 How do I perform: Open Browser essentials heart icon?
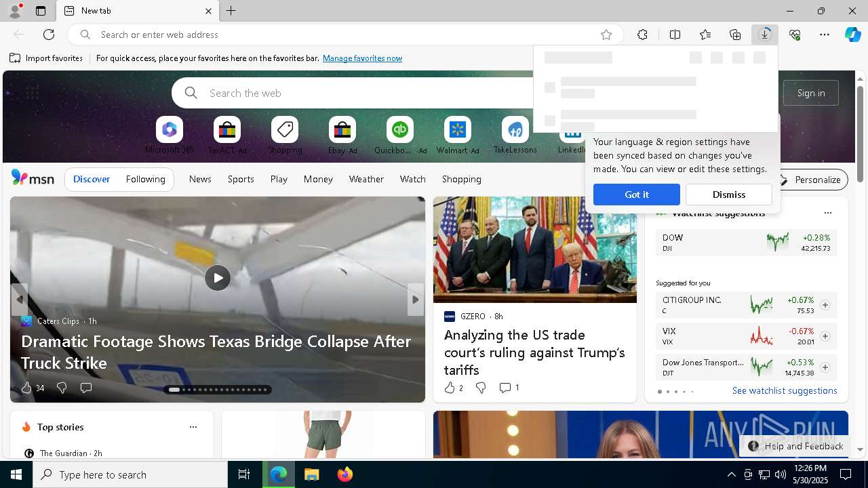[x=795, y=35]
